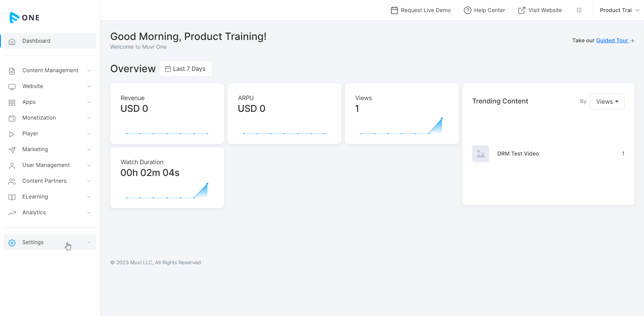Open the Content Management menu
The height and width of the screenshot is (316, 644).
pos(50,71)
